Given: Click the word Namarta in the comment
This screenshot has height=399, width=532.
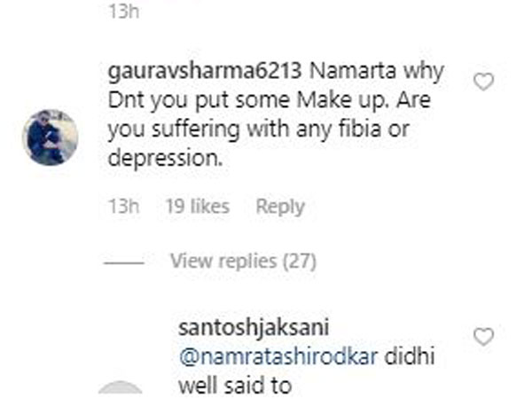Looking at the screenshot, I should [353, 71].
